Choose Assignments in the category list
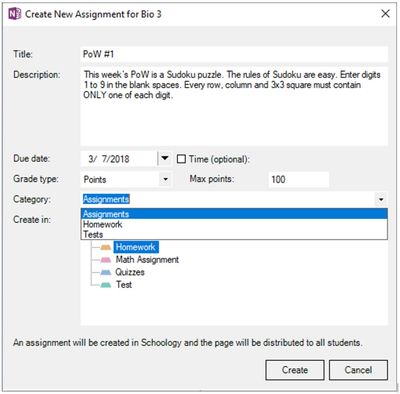400x394 pixels. 234,214
